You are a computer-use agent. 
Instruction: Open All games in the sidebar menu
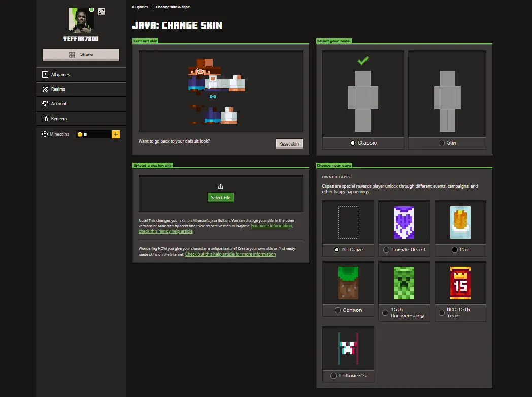(x=81, y=75)
